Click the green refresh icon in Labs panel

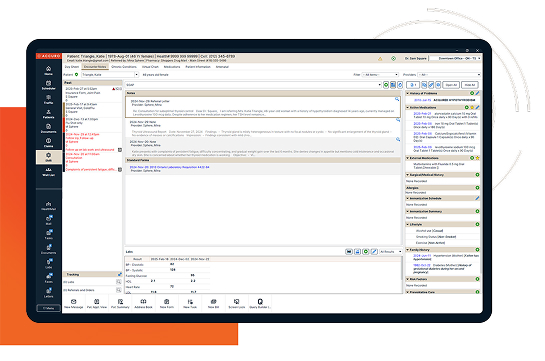[366, 252]
